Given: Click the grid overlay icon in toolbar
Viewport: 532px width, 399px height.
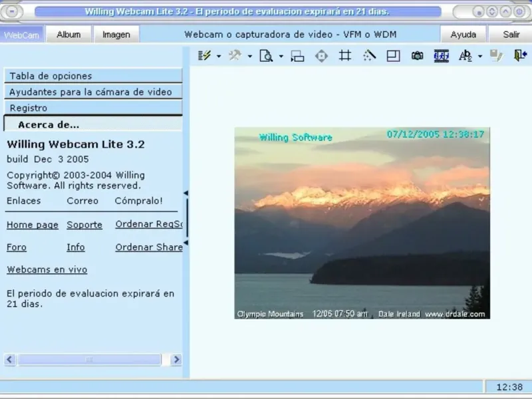Looking at the screenshot, I should [345, 57].
